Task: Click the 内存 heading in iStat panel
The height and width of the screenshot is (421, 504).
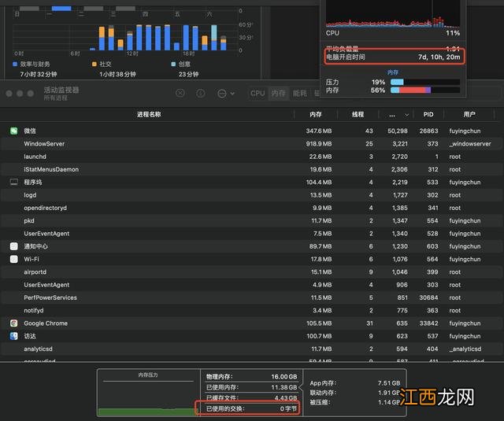Action: coord(393,72)
